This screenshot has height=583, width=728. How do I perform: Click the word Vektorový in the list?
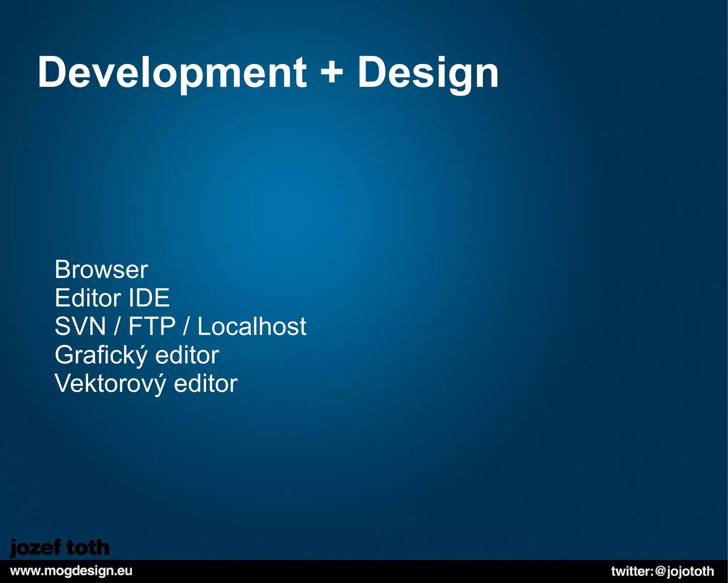point(110,384)
